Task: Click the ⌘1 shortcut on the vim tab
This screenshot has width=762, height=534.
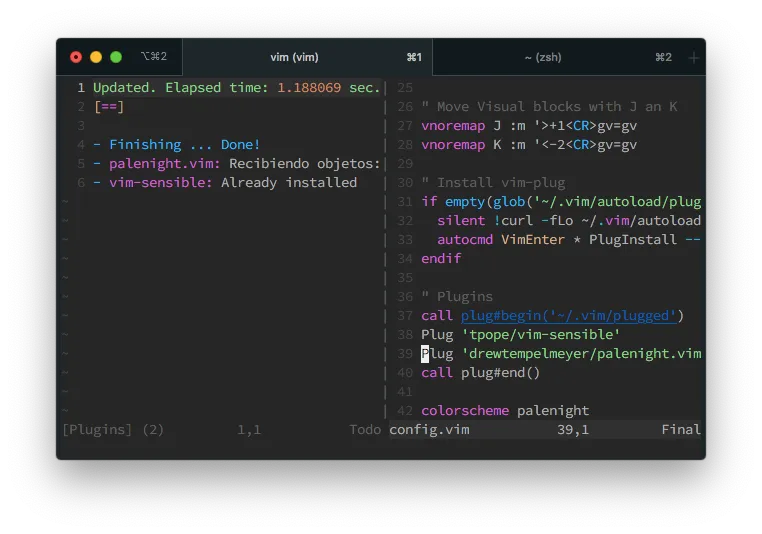Action: [414, 57]
